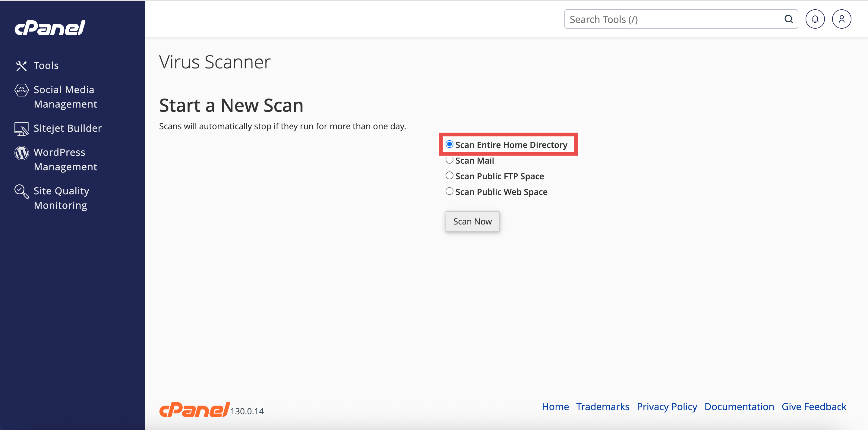Click the Social Media Management icon

tap(22, 90)
